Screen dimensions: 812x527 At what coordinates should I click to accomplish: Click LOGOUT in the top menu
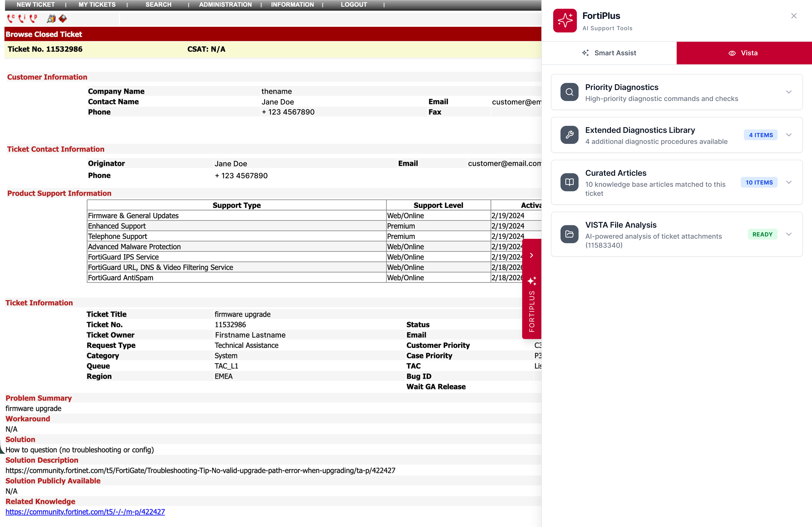[354, 5]
